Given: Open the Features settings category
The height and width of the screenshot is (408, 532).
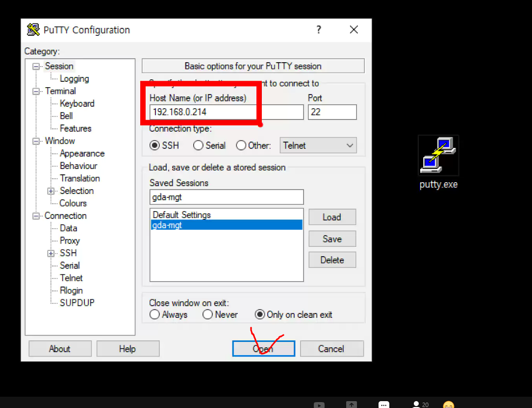Looking at the screenshot, I should (x=76, y=128).
